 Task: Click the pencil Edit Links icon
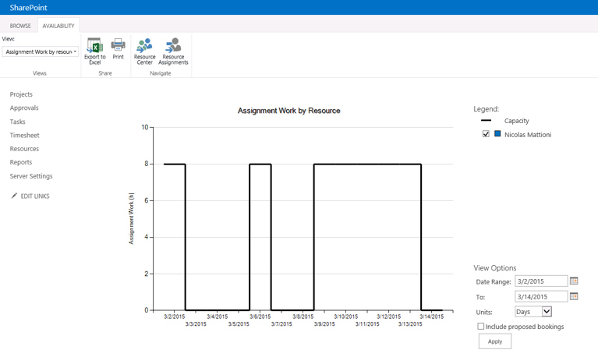point(14,196)
